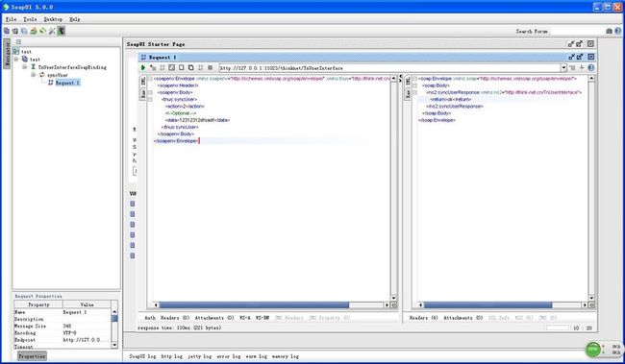625x364 pixels.
Task: Click add endpoint plus icon in request toolbar
Action: coord(582,68)
